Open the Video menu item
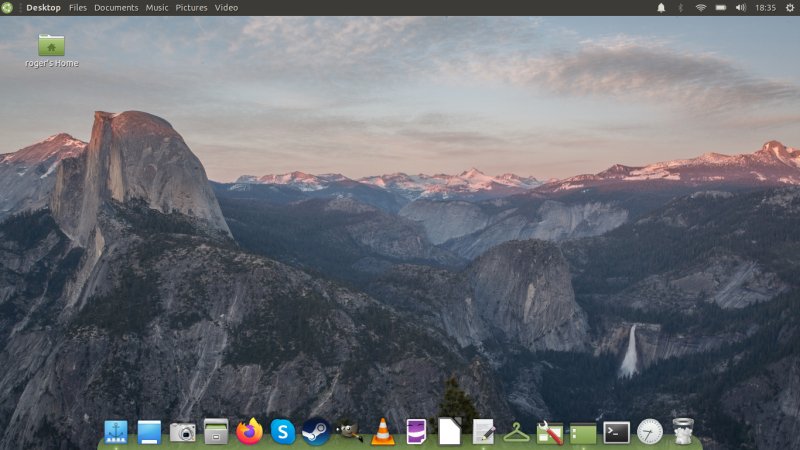800x450 pixels. [x=226, y=8]
